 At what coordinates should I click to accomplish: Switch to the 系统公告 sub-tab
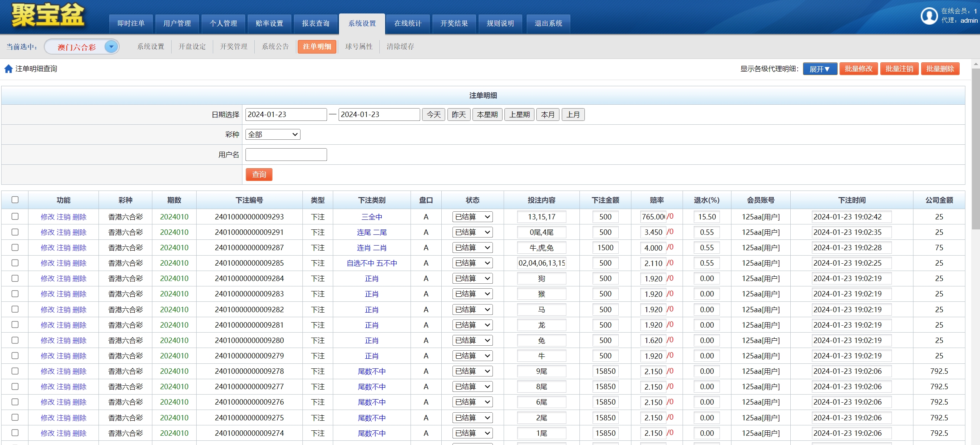pos(275,47)
